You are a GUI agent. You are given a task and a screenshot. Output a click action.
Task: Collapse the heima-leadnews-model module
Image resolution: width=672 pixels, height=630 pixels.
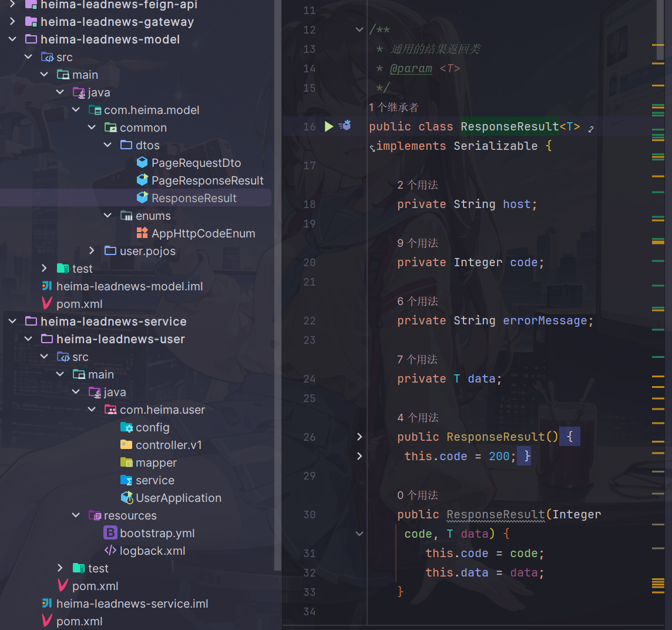(x=12, y=39)
